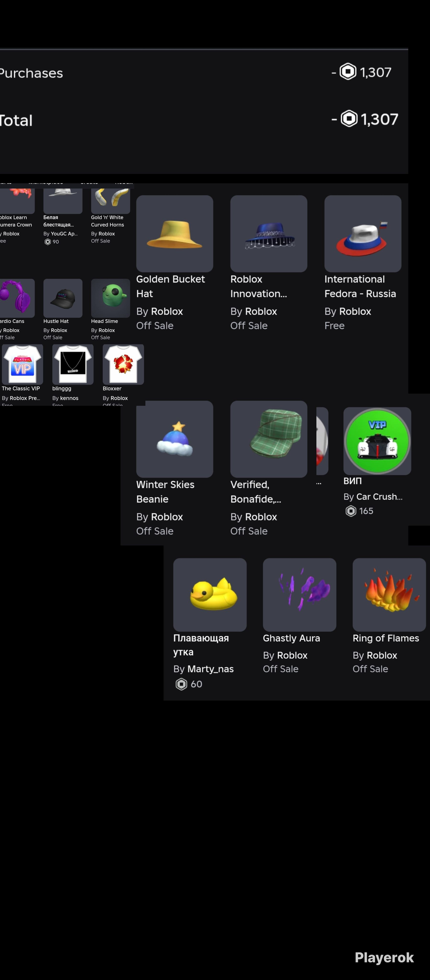Click the Golden Bucket Hat title
Screen dimensions: 430x980
pyautogui.click(x=170, y=287)
